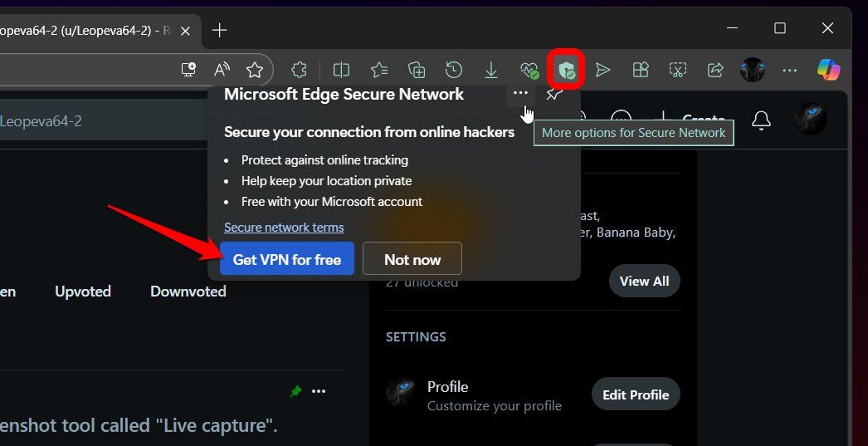Open the Copilot icon
This screenshot has height=446, width=868.
pos(828,70)
